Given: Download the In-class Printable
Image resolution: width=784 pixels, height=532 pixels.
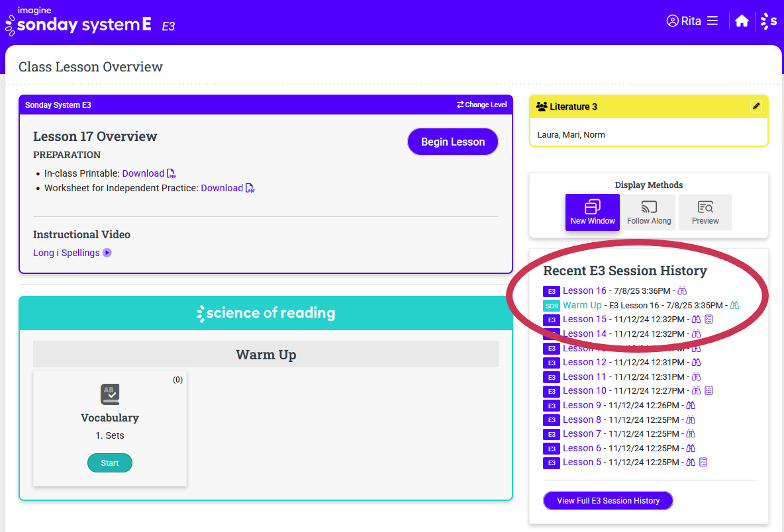Looking at the screenshot, I should tap(143, 173).
